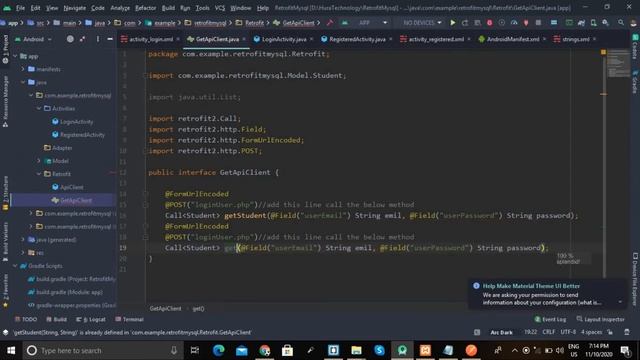Open the File menu
Screen dimensions: 640x360
20,8
